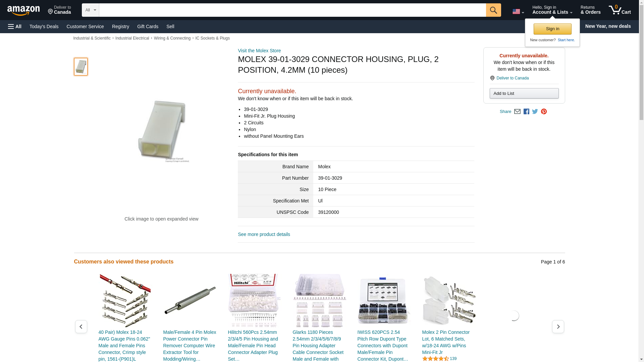
Task: Visit the Molex Store link
Action: (x=259, y=51)
